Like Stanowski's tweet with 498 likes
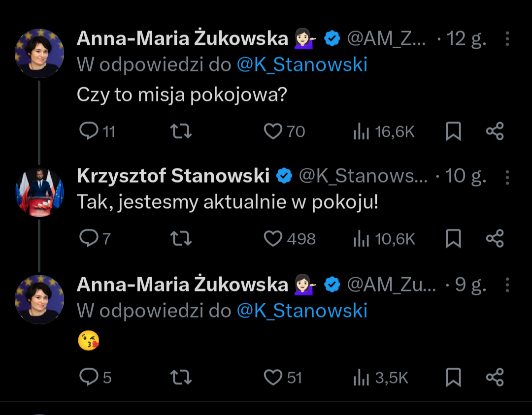The image size is (532, 415). point(273,239)
